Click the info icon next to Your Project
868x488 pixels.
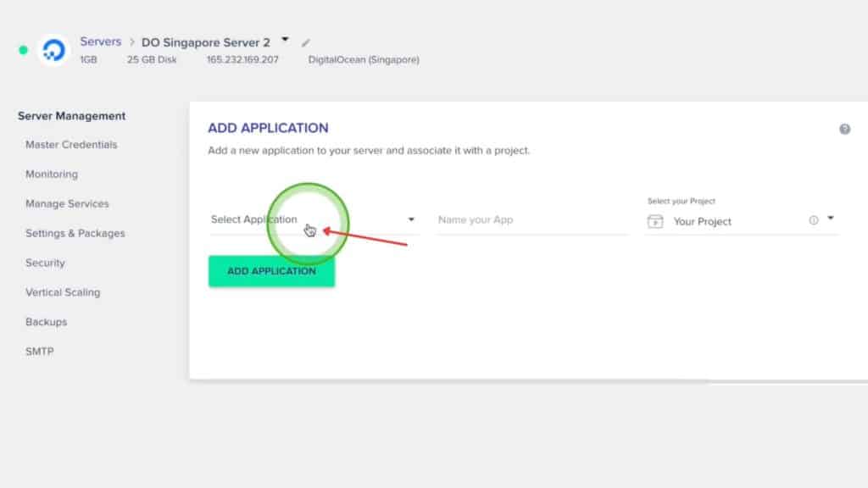pos(811,219)
